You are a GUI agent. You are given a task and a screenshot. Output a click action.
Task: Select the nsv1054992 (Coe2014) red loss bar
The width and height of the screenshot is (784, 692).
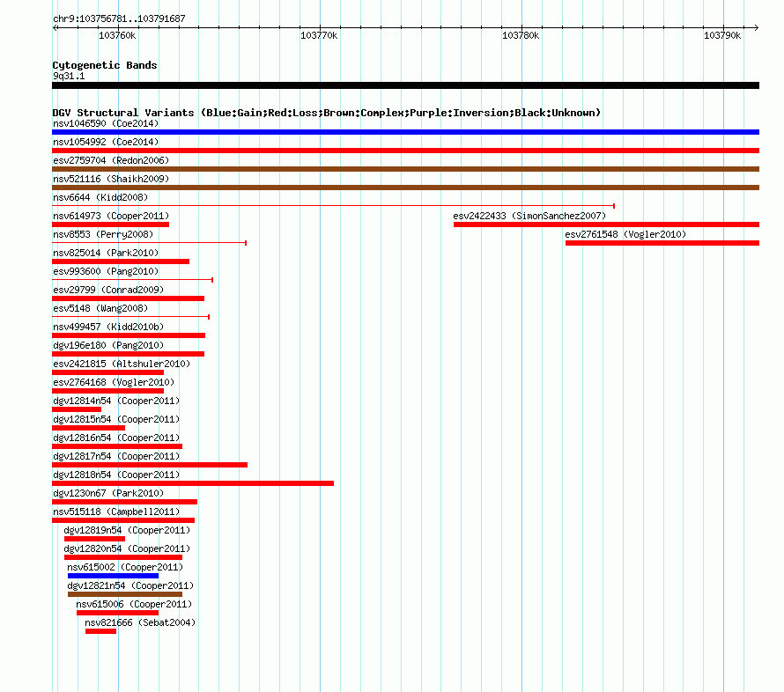[x=405, y=151]
